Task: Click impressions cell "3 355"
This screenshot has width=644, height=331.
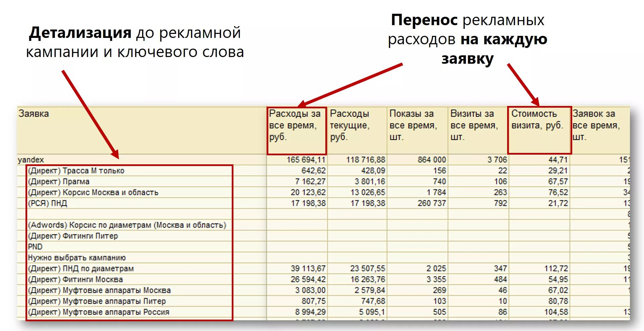Action: pyautogui.click(x=418, y=279)
